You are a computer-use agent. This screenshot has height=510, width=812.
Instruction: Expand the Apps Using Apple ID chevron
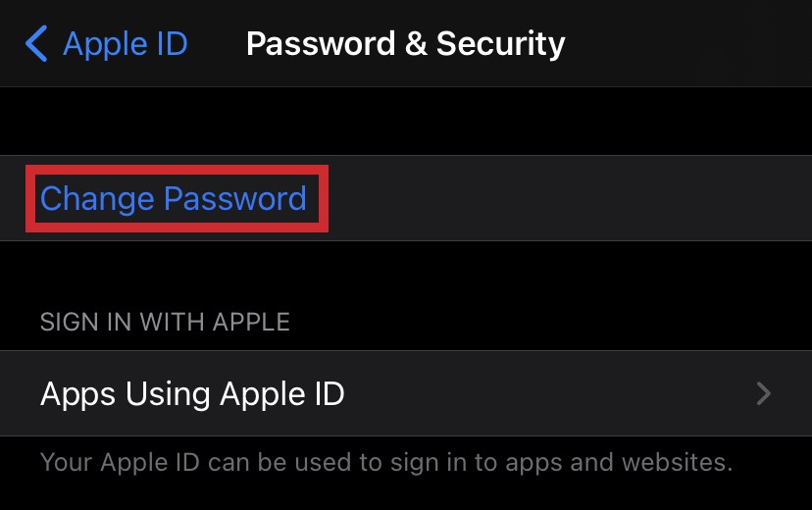[764, 394]
